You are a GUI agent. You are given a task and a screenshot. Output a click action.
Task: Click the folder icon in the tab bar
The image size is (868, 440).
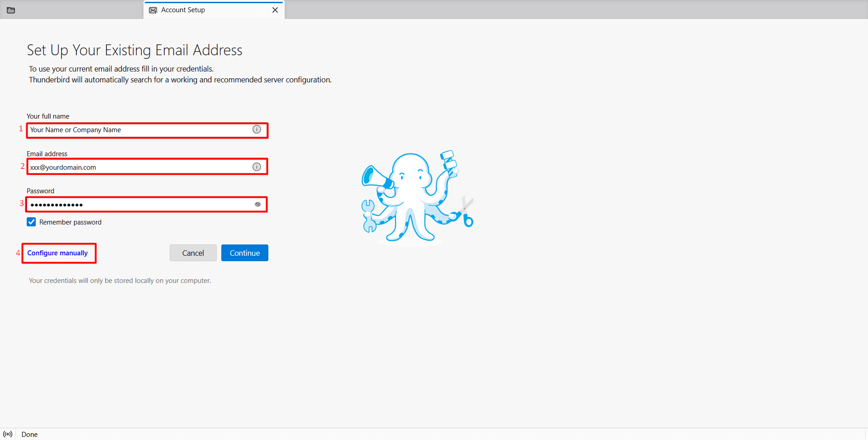[11, 10]
